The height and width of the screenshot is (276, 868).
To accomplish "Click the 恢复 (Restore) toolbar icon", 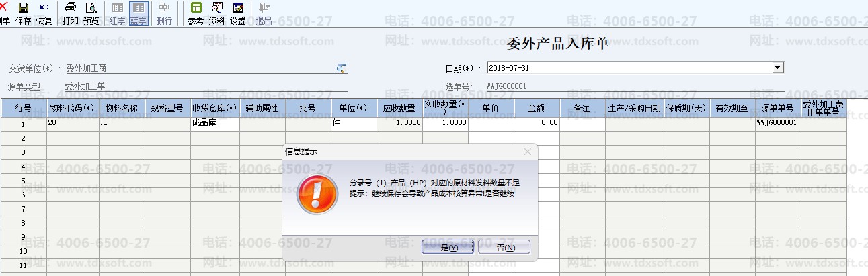I will (x=44, y=13).
